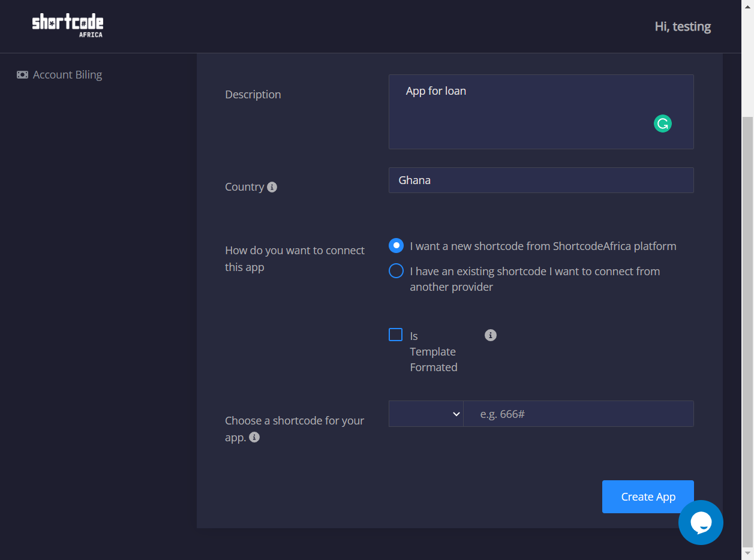Click text 'I want a new shortcode' label
This screenshot has width=754, height=560.
543,246
